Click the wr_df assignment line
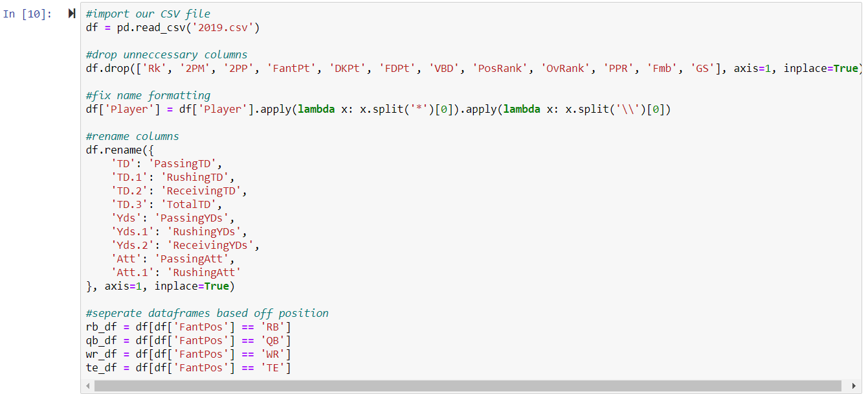Viewport: 868px width, 394px height. [x=188, y=354]
